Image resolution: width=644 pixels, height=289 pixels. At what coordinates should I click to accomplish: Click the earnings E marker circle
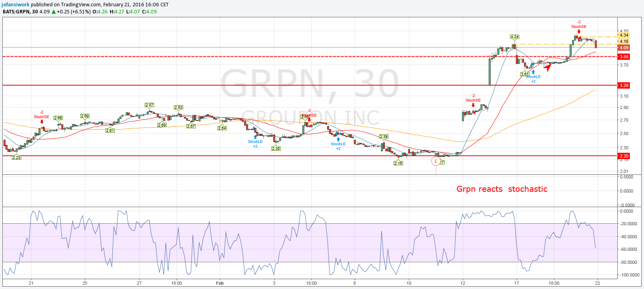[436, 161]
